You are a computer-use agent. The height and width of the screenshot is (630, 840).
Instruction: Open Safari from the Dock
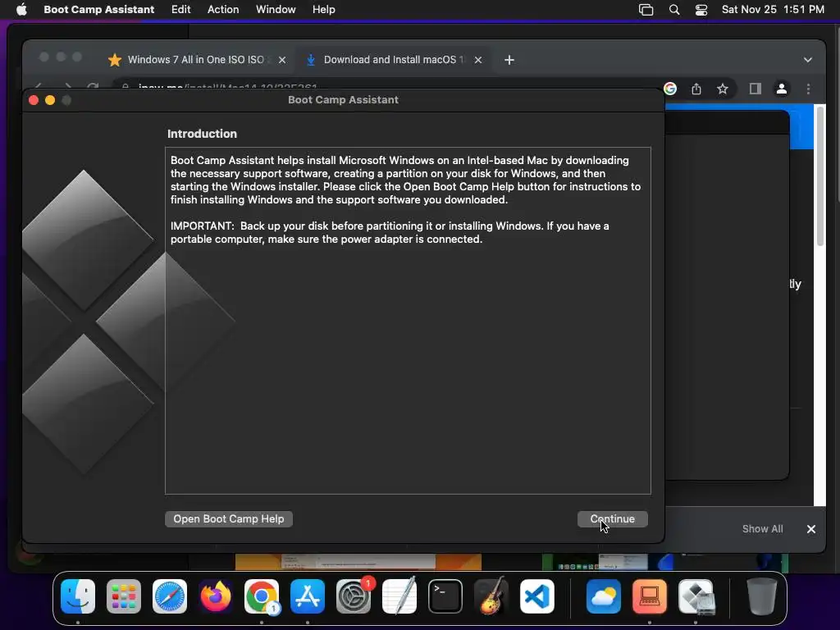pos(170,596)
